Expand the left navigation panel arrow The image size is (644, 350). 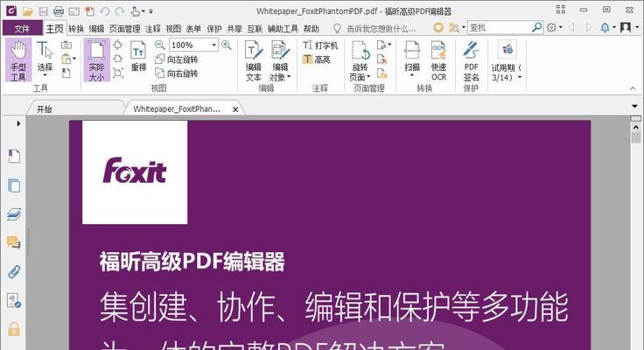18,123
